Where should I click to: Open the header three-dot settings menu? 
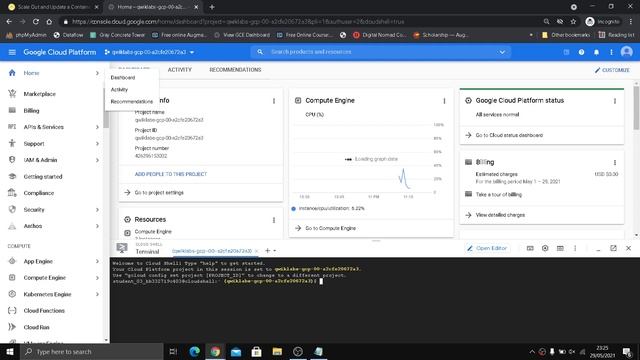click(611, 52)
